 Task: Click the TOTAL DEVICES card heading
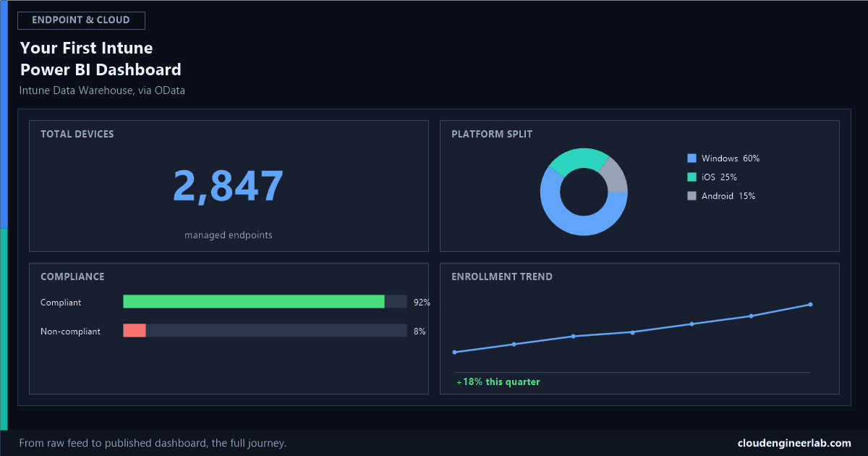[x=77, y=134]
